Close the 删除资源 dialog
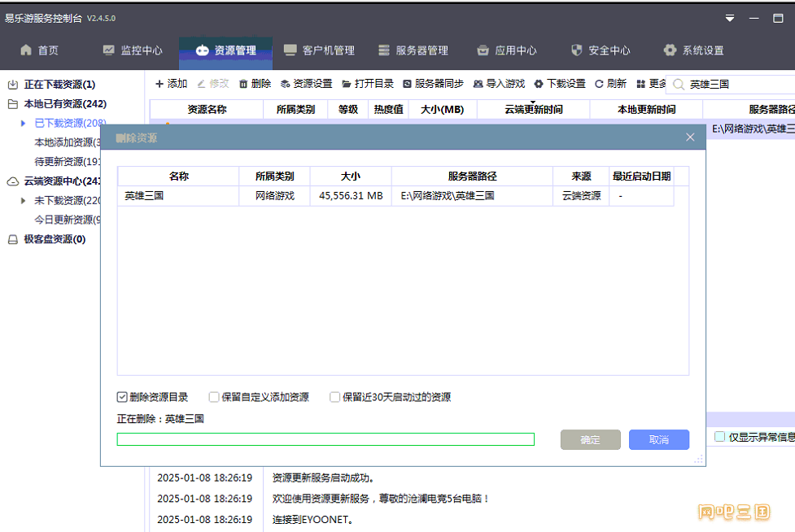This screenshot has width=795, height=532. click(x=690, y=137)
